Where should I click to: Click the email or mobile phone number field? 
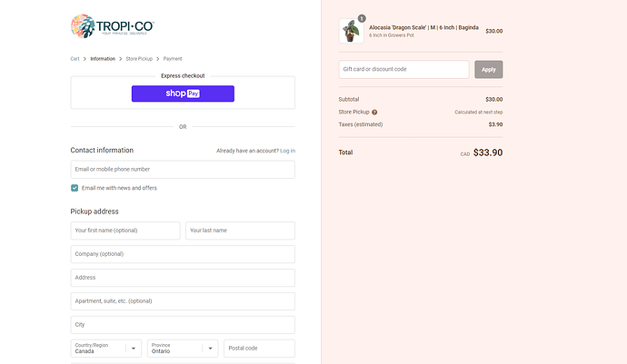[183, 170]
